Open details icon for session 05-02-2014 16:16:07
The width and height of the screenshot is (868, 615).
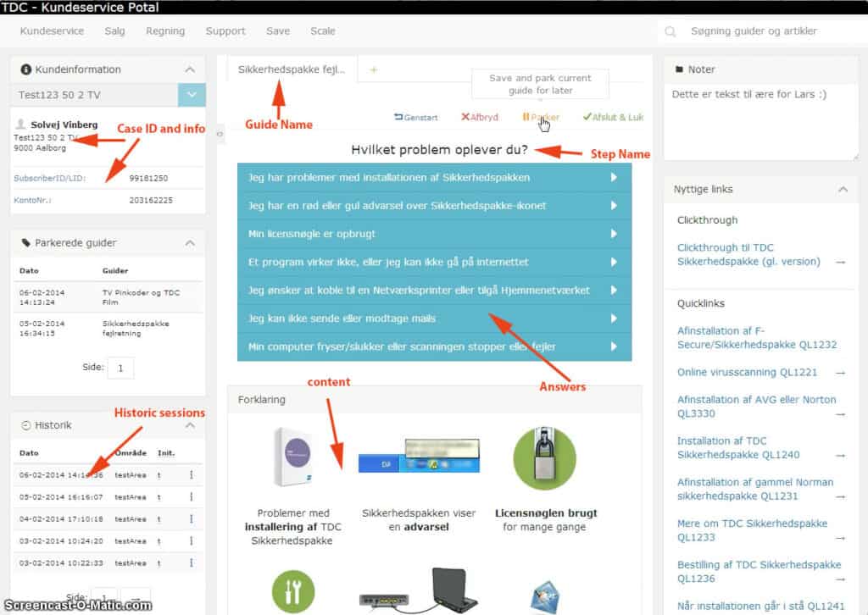[x=192, y=496]
